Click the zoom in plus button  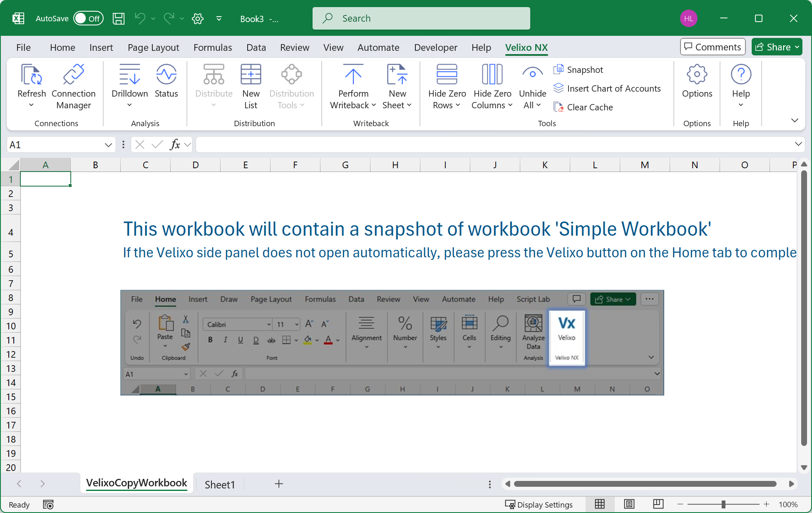pyautogui.click(x=766, y=505)
